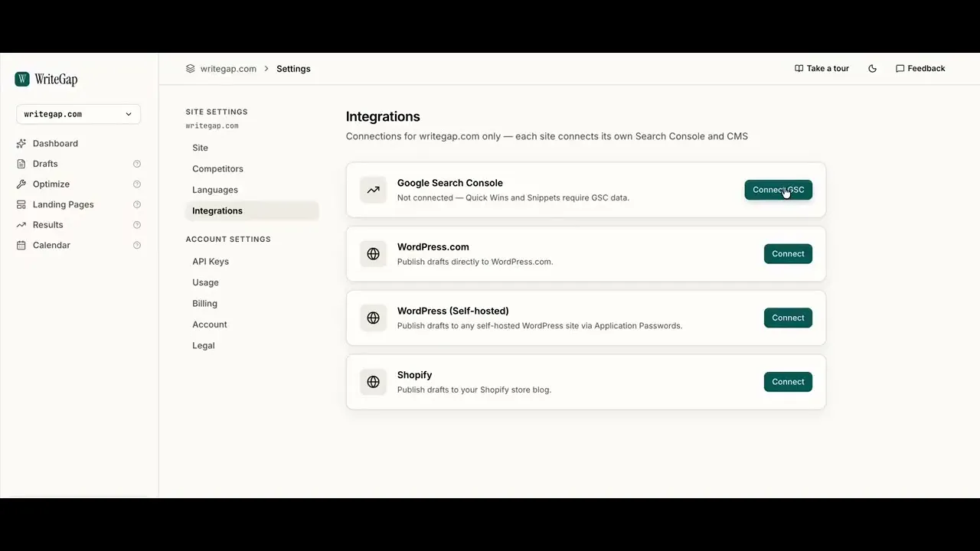The height and width of the screenshot is (551, 980).
Task: Click the WordPress.com globe icon
Action: click(x=373, y=254)
